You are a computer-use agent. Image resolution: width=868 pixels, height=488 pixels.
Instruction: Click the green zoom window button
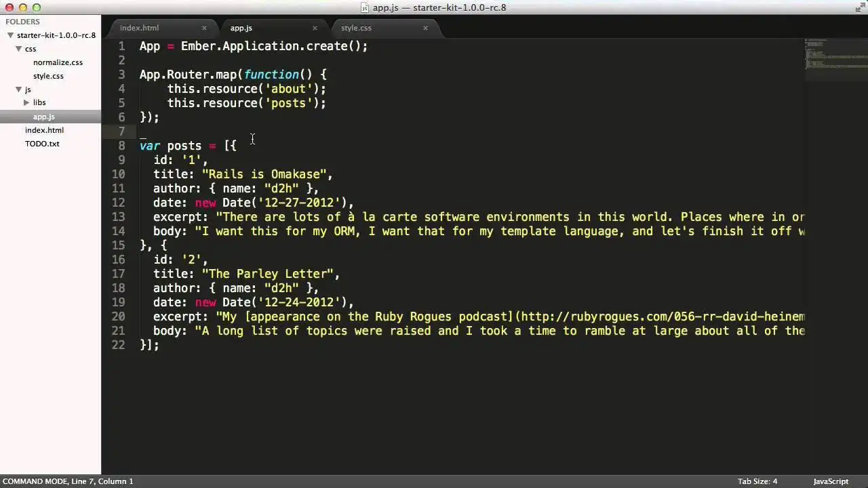pos(37,7)
